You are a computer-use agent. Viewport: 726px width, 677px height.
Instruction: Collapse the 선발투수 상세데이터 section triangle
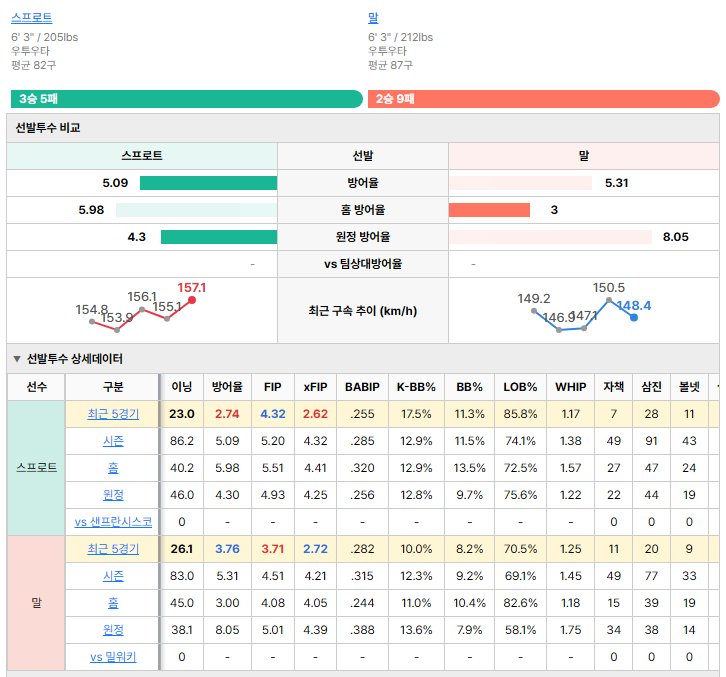[x=17, y=359]
